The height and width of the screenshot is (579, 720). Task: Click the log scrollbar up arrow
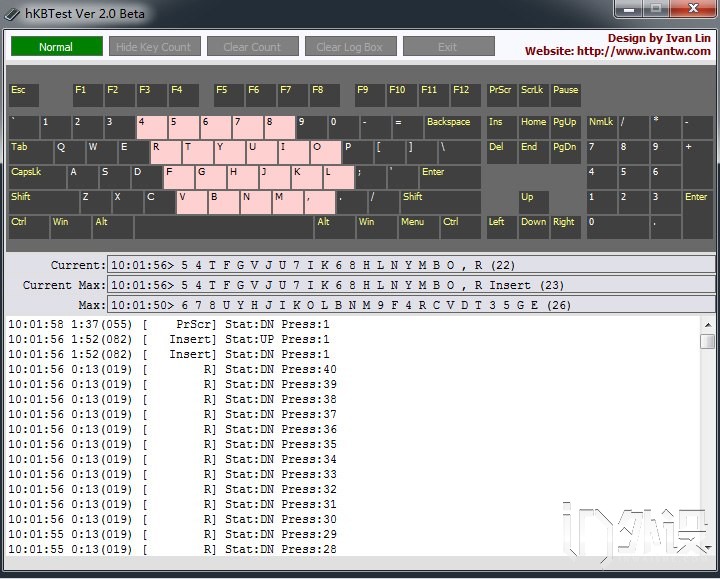click(x=708, y=325)
